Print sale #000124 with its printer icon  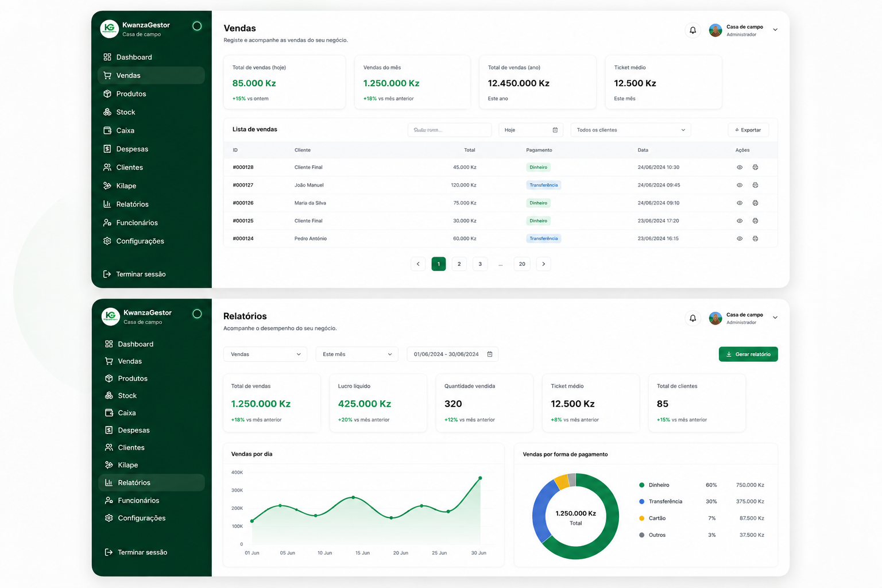point(755,238)
